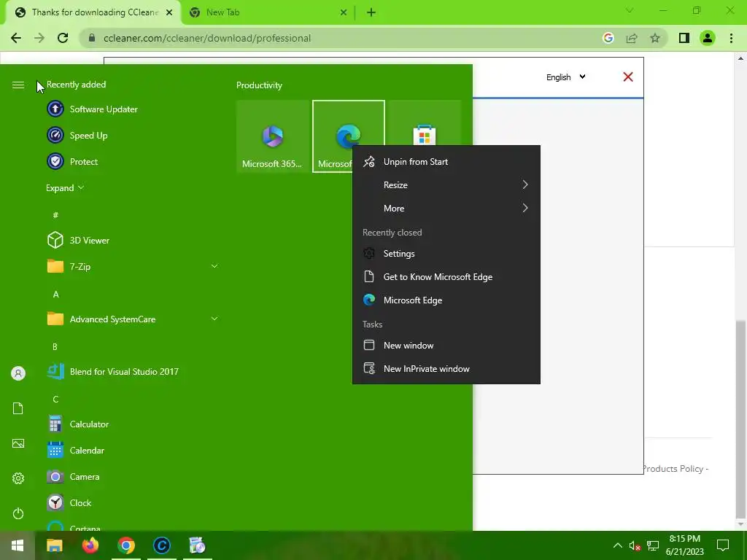Open Chrome side panel icon

click(x=684, y=38)
